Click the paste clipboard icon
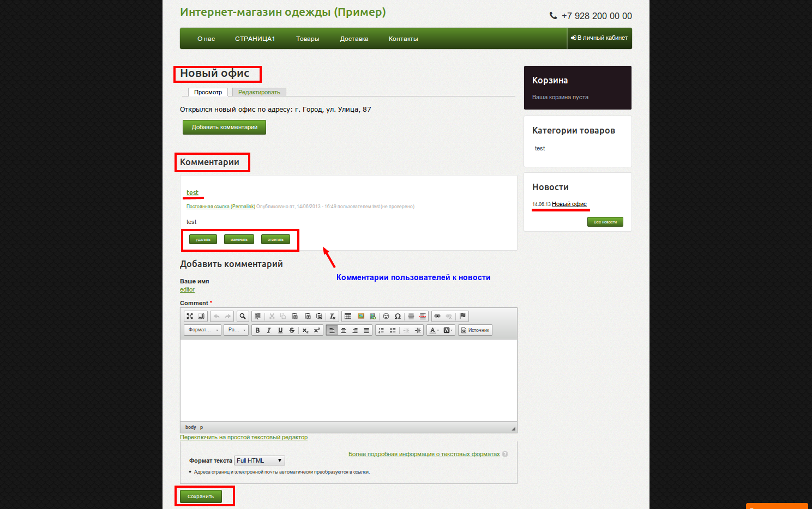 (x=294, y=316)
